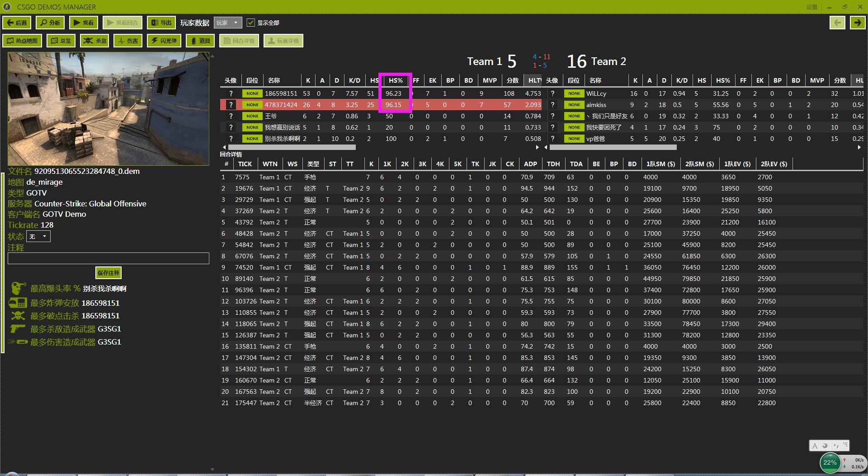Image resolution: width=868 pixels, height=476 pixels.
Task: Open the 闪光弹 flashbang view
Action: pos(164,41)
